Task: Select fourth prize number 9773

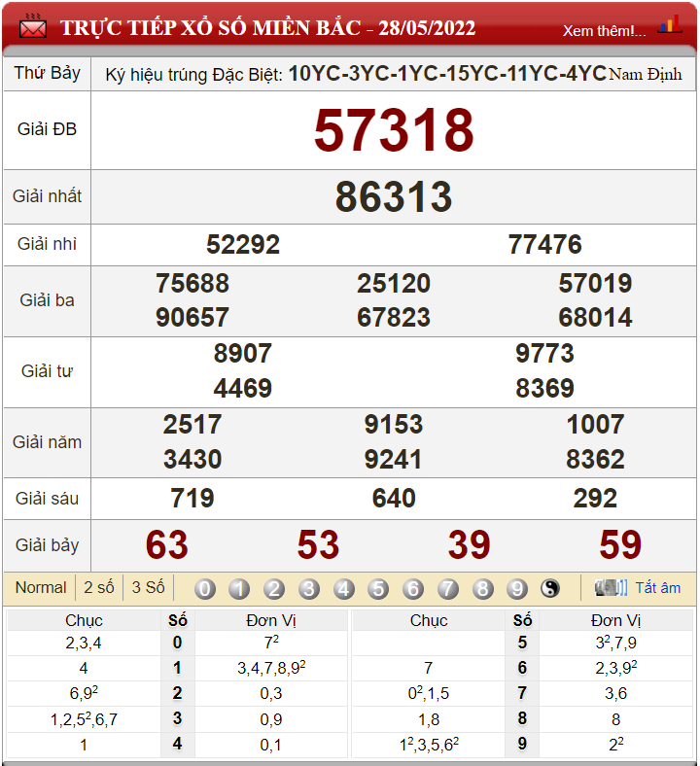Action: pos(544,353)
